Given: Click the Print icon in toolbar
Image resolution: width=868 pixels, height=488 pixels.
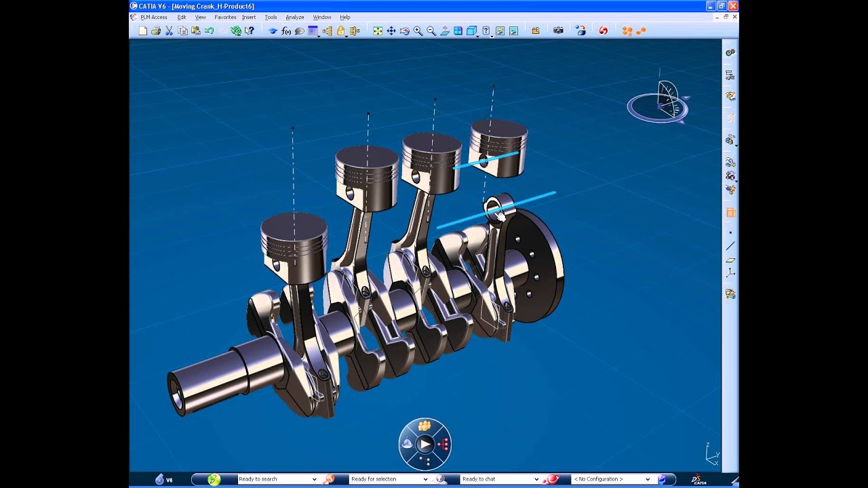Looking at the screenshot, I should [156, 30].
